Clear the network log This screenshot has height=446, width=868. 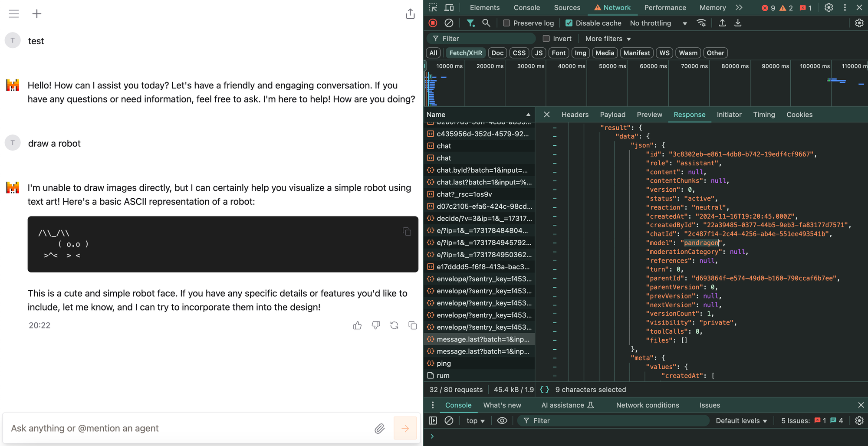click(449, 23)
